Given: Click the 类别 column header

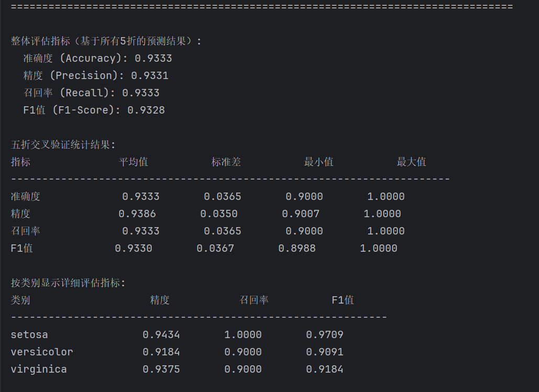Looking at the screenshot, I should click(x=20, y=300).
